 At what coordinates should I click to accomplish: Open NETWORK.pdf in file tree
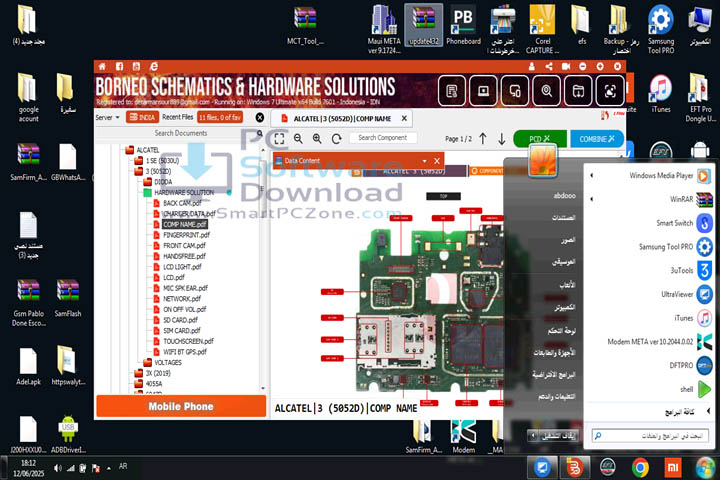183,299
